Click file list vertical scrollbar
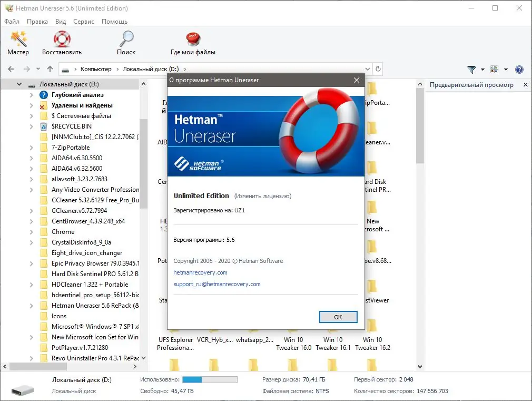532x401 pixels. click(420, 125)
